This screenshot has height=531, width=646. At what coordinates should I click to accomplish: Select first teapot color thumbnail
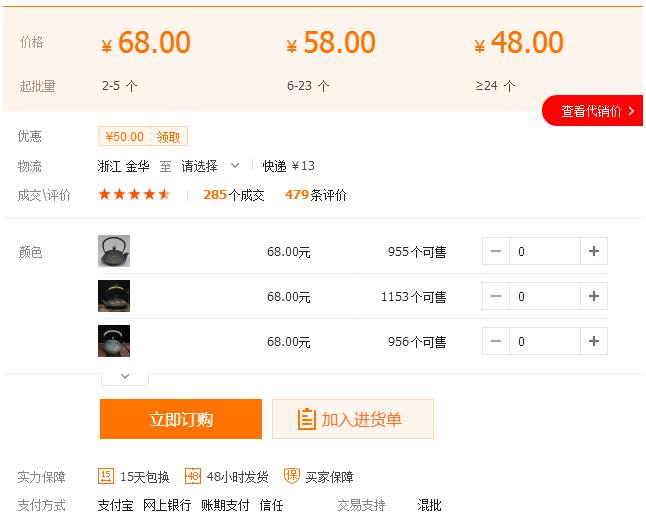[114, 251]
